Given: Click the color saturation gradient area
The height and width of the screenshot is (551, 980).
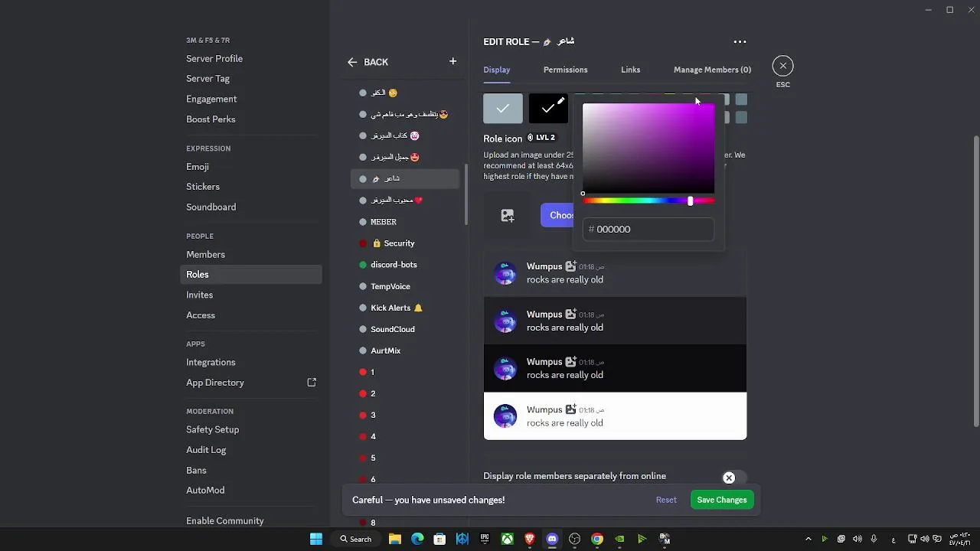Looking at the screenshot, I should pos(648,148).
